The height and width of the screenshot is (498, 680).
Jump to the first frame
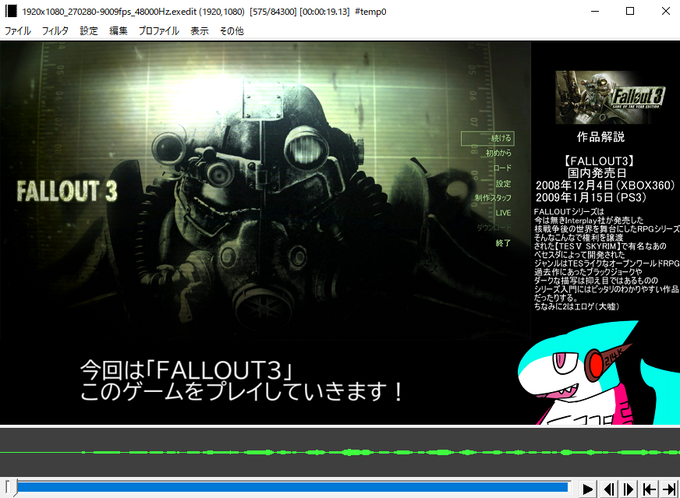pyautogui.click(x=648, y=489)
